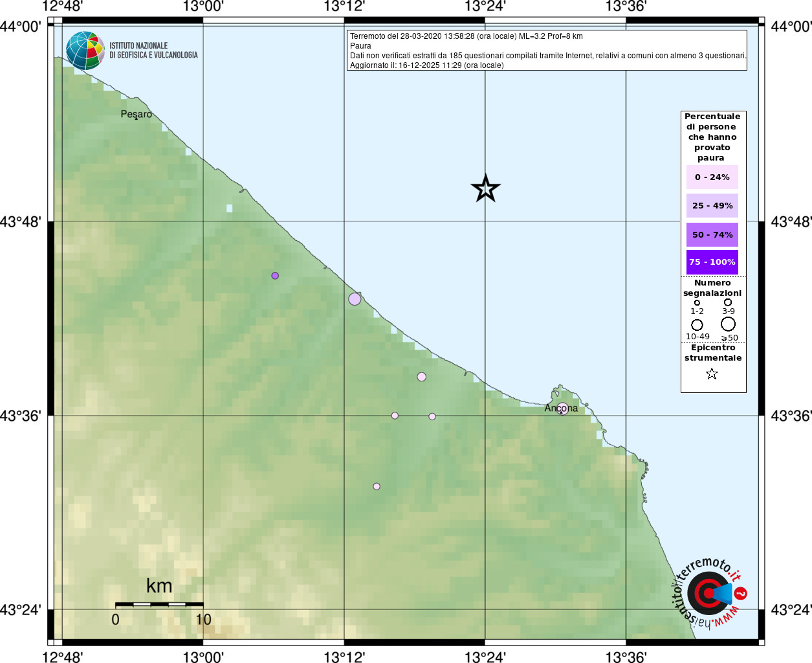Click the 'Epicentro strumentale' legend heading
The image size is (812, 663).
713,353
